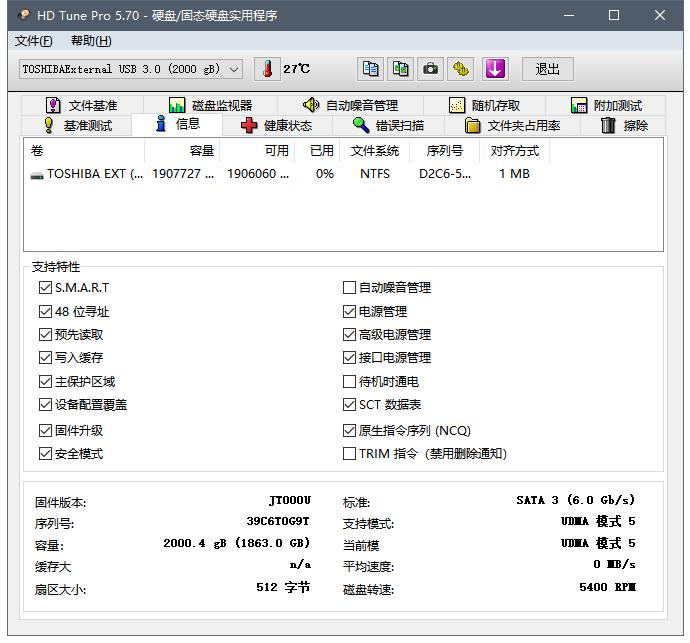This screenshot has width=690, height=643.
Task: Click the thermometer temperature icon
Action: [x=267, y=69]
